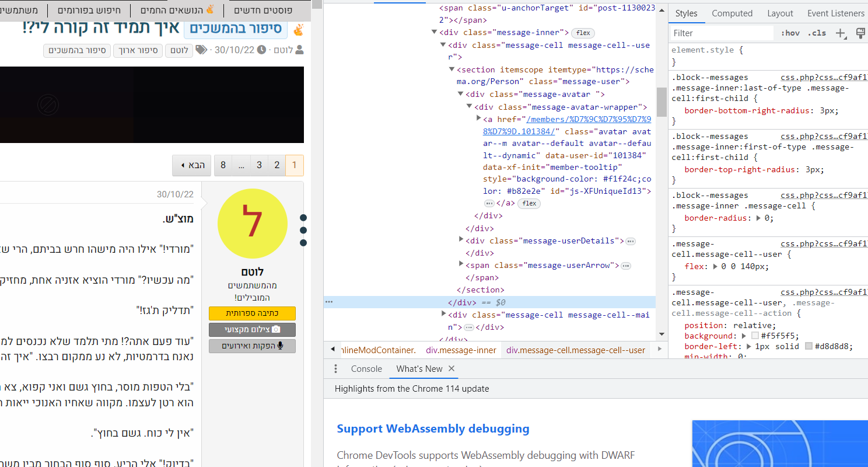
Task: Expand the message-userDetails div node
Action: (x=461, y=240)
